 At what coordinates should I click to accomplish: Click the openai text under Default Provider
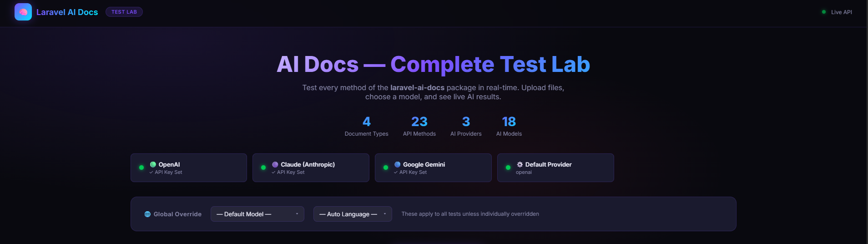[524, 172]
